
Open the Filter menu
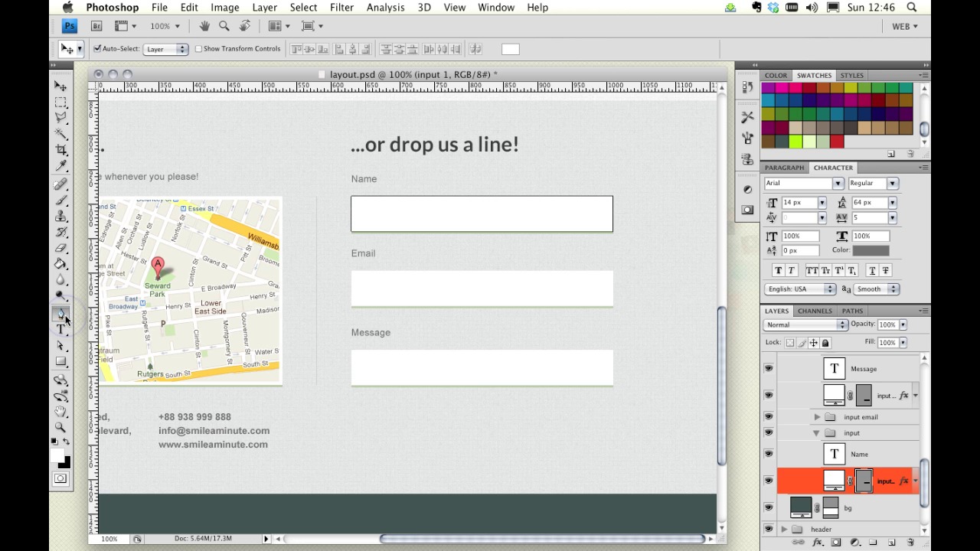341,8
